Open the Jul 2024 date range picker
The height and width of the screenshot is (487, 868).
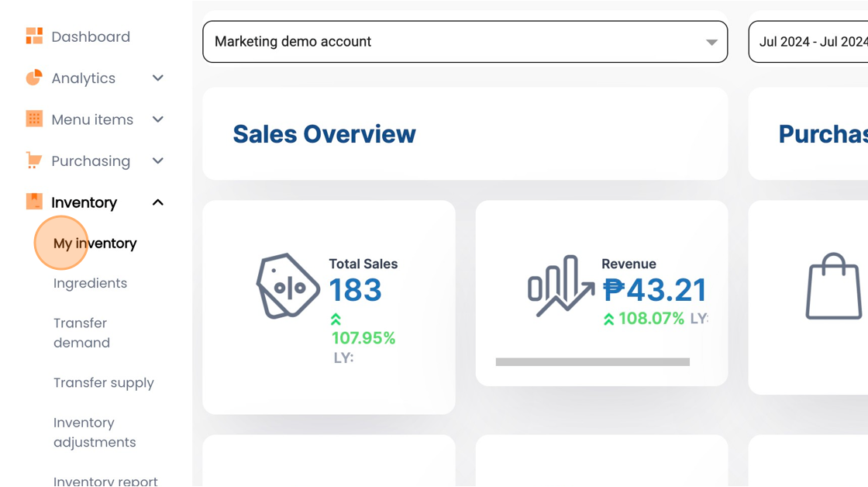click(810, 42)
